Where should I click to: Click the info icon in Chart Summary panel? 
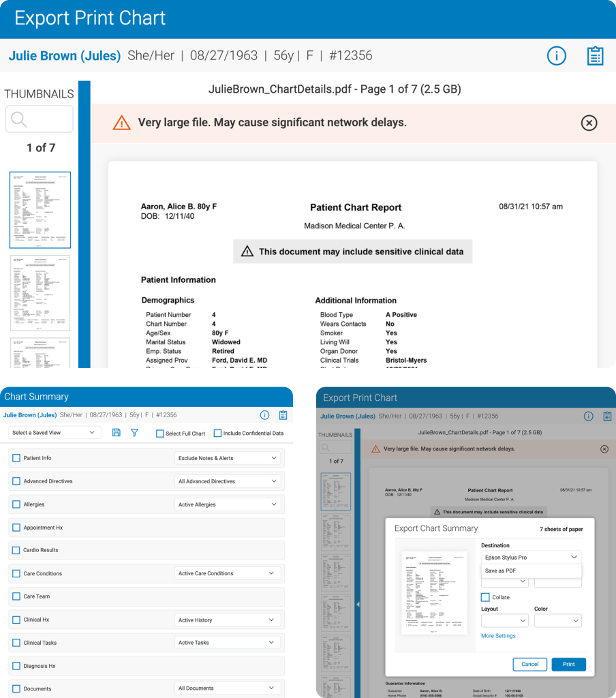(264, 415)
